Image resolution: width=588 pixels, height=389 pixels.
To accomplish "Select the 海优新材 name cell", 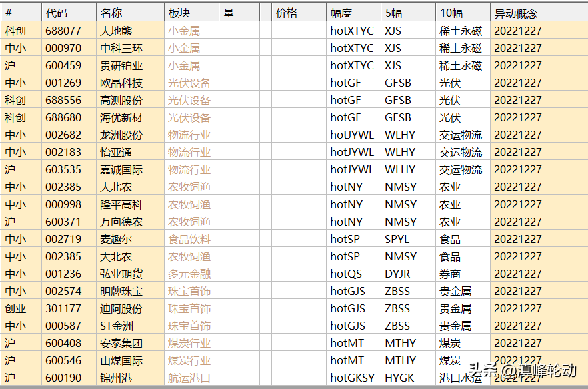I will coord(130,117).
